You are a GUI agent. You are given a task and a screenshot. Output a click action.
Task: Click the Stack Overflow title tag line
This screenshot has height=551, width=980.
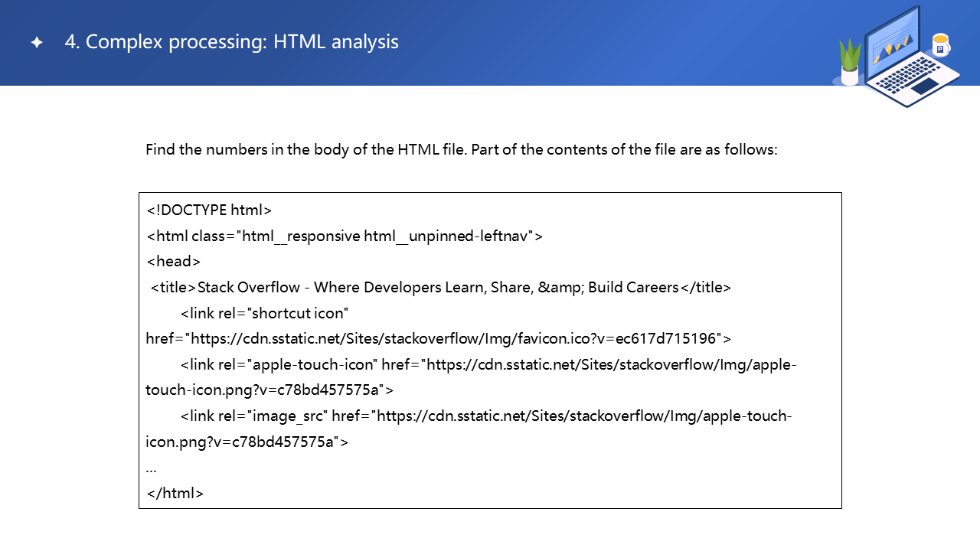coord(441,288)
